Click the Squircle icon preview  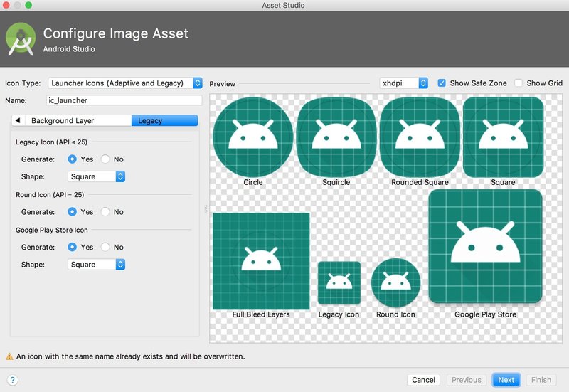click(336, 137)
